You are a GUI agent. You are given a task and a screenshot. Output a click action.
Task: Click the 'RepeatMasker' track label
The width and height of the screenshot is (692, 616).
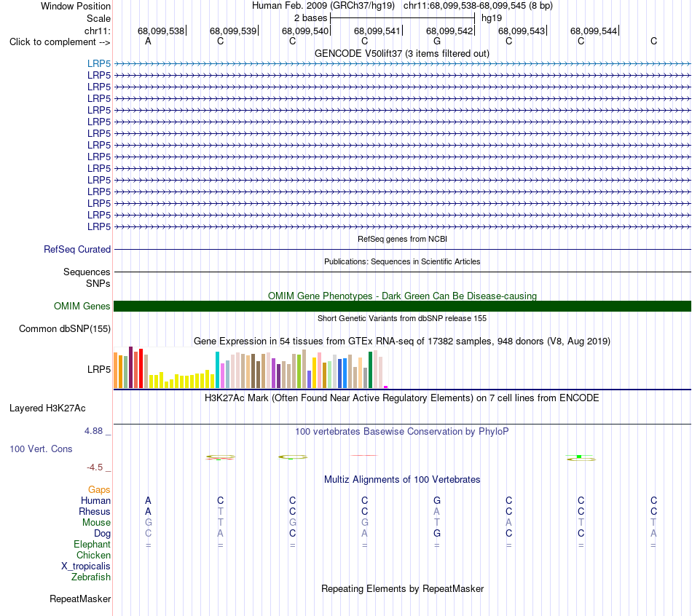click(x=80, y=599)
